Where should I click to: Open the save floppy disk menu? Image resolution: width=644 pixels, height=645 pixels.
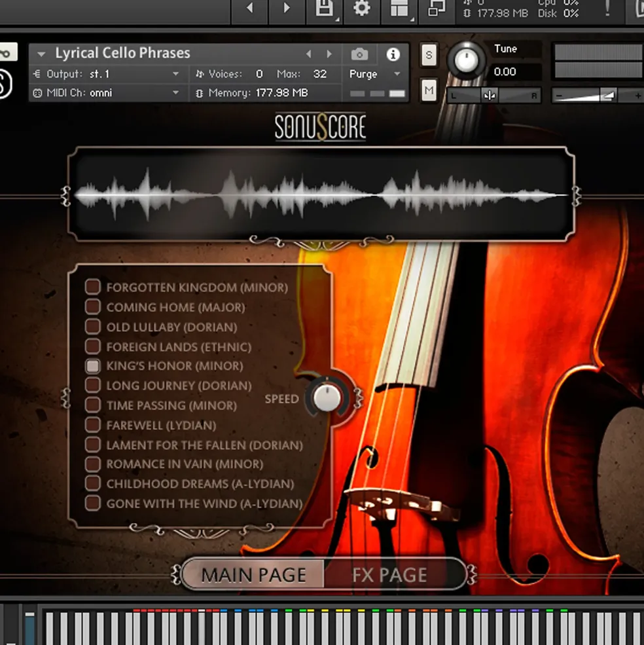click(x=325, y=9)
